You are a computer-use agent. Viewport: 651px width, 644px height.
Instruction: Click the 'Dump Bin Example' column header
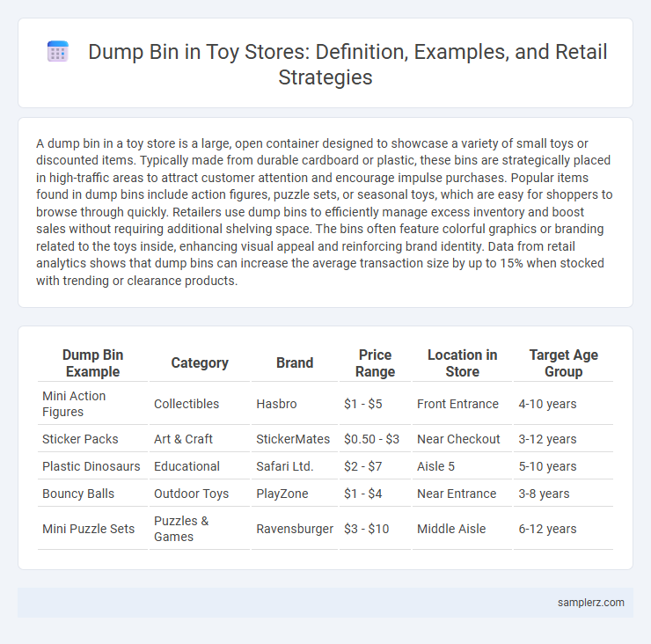point(92,363)
